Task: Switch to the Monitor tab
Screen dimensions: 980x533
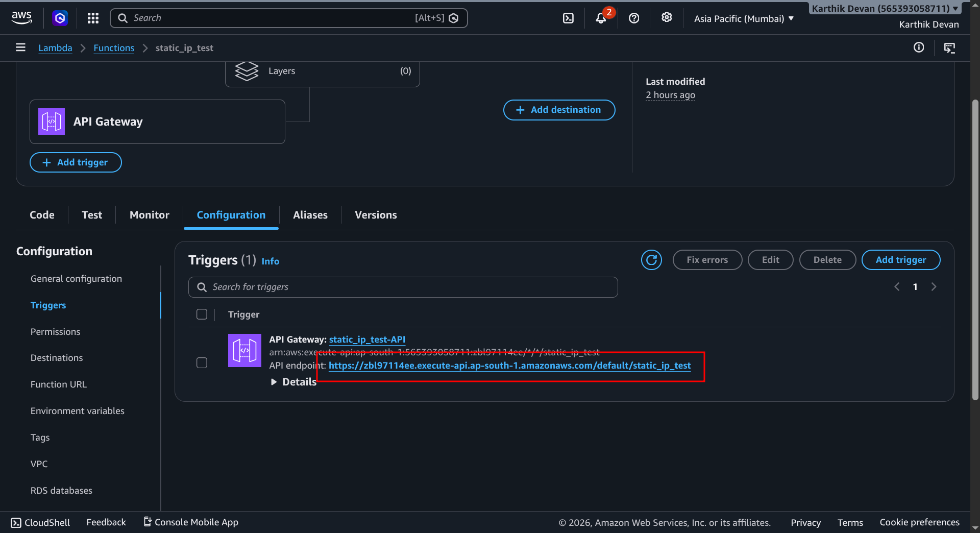Action: 150,215
